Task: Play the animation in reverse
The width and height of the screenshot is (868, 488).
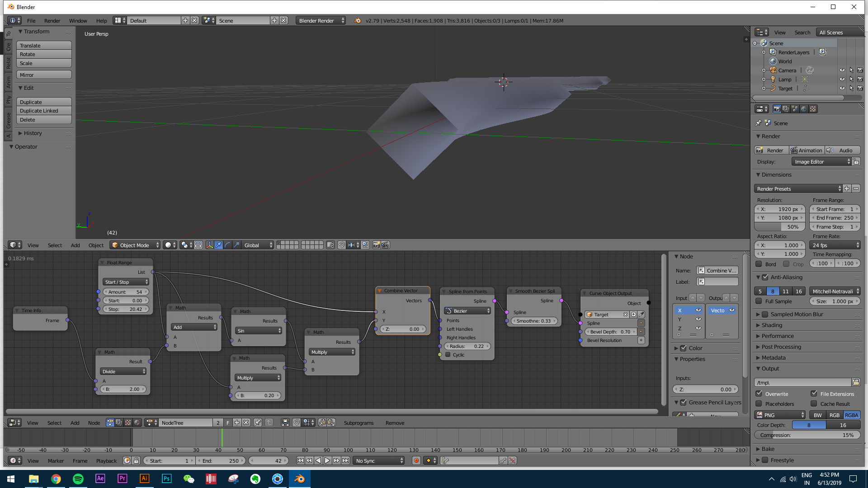Action: pos(318,460)
